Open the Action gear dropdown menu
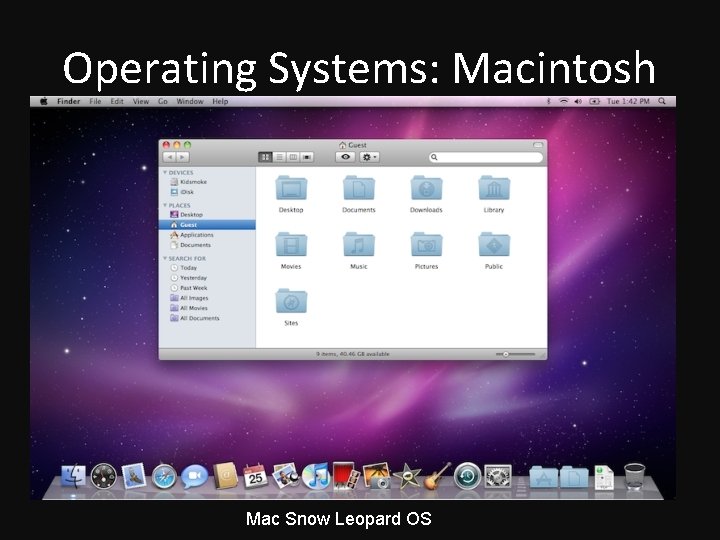The image size is (720, 540). tap(369, 157)
